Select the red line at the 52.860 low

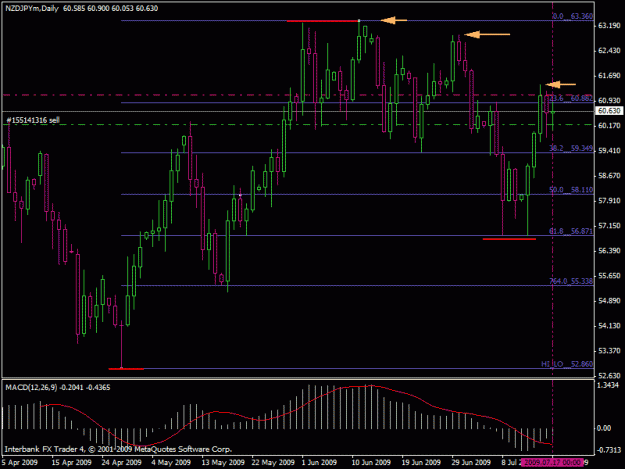(x=126, y=369)
